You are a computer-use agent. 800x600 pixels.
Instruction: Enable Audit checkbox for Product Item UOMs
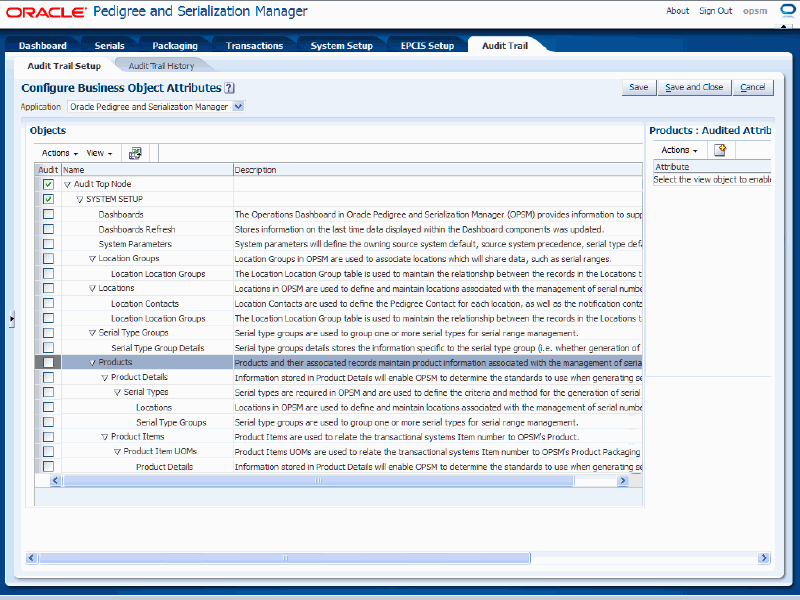click(48, 452)
